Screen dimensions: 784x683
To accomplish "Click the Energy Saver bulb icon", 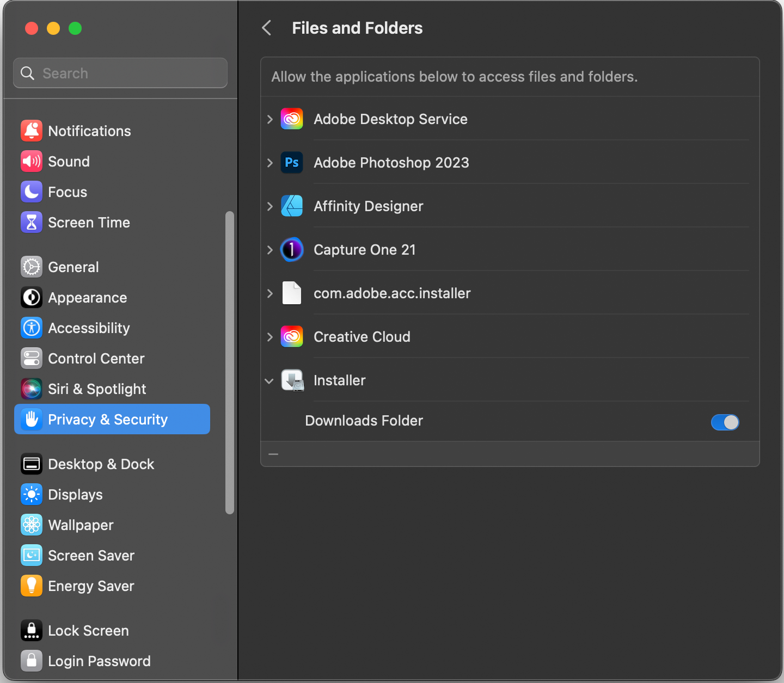I will tap(32, 586).
